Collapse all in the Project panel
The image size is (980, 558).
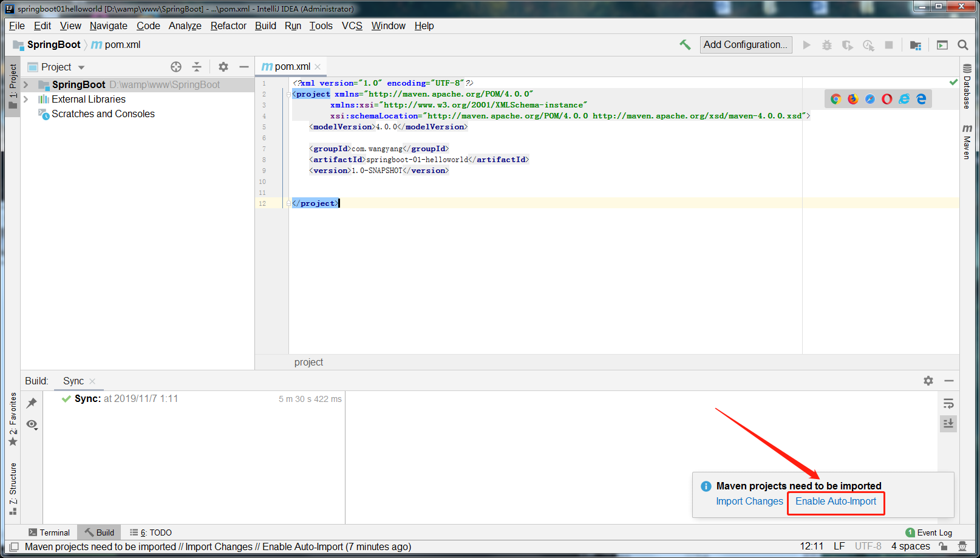coord(196,67)
